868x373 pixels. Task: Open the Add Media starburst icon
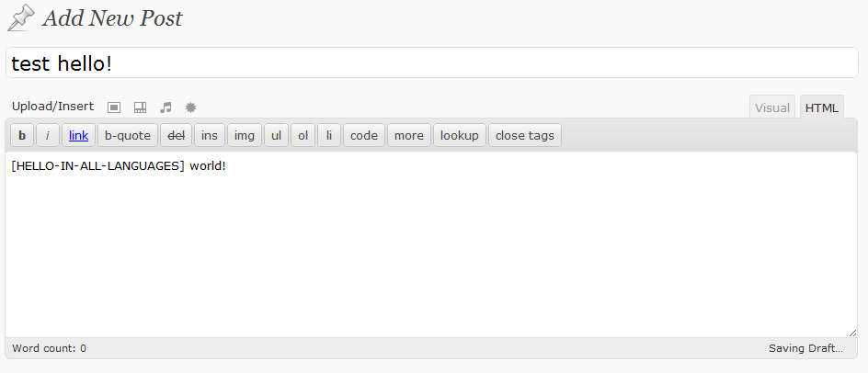coord(191,107)
